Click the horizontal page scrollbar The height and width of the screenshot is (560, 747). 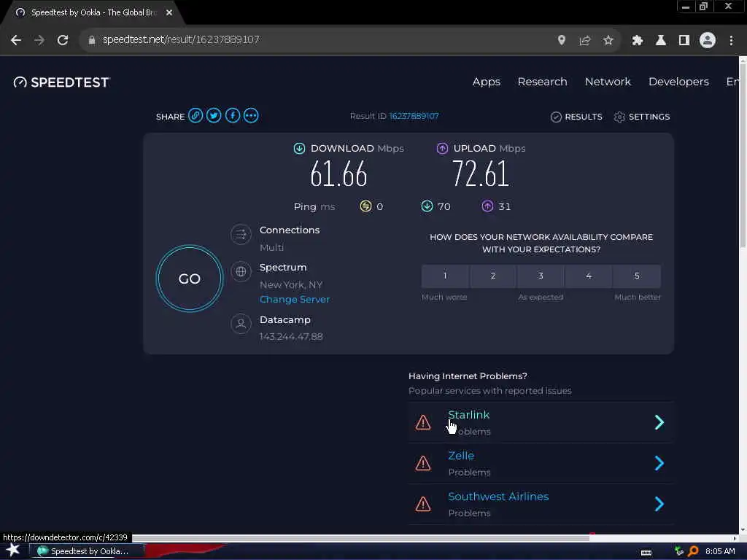[360, 538]
